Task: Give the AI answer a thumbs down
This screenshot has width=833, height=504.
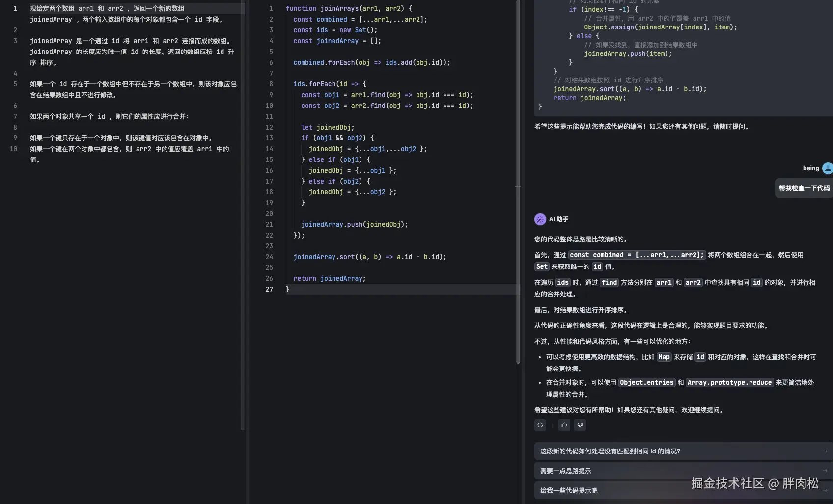Action: coord(580,425)
